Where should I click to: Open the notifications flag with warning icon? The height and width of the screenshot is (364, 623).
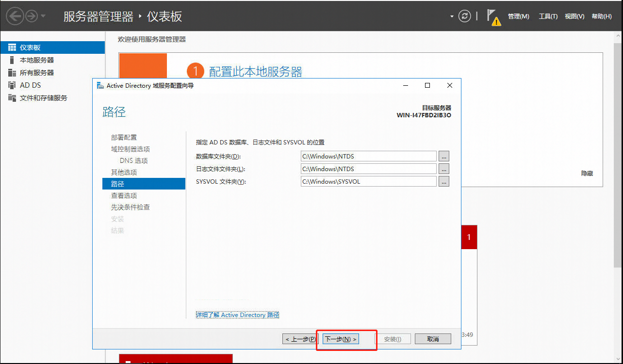[493, 17]
